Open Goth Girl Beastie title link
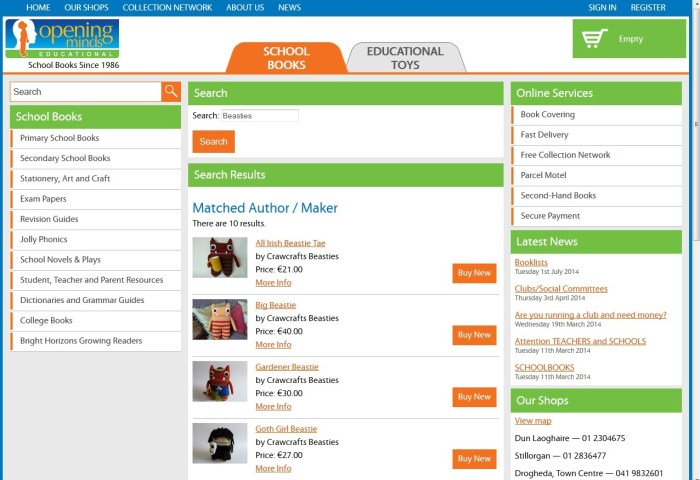Screen dimensions: 700x480 (286, 429)
